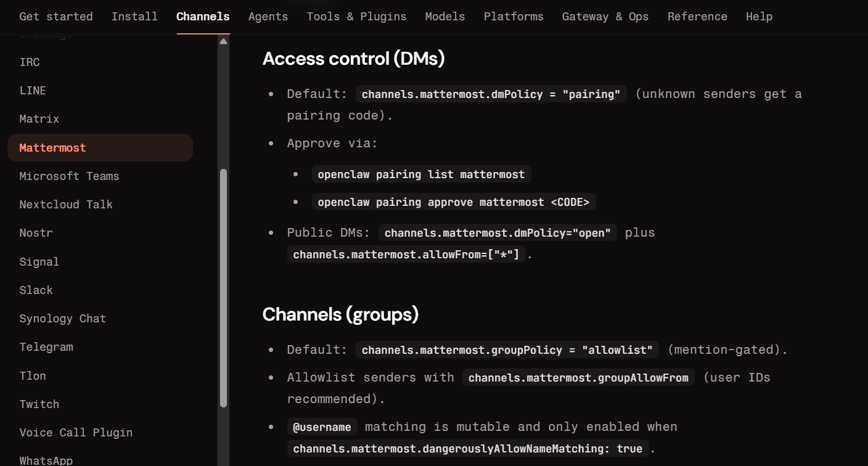Click the sidebar scroll-up arrow
Screen dimensions: 868x466
[x=223, y=41]
